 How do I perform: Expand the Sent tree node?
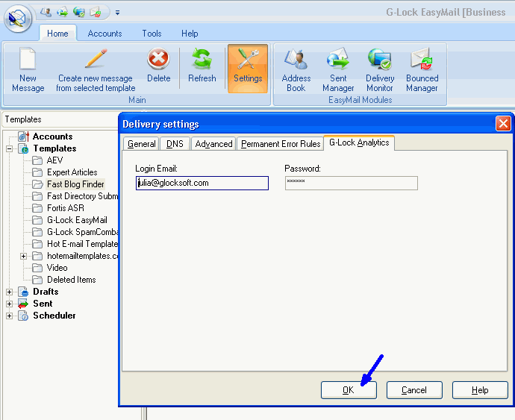pyautogui.click(x=9, y=304)
